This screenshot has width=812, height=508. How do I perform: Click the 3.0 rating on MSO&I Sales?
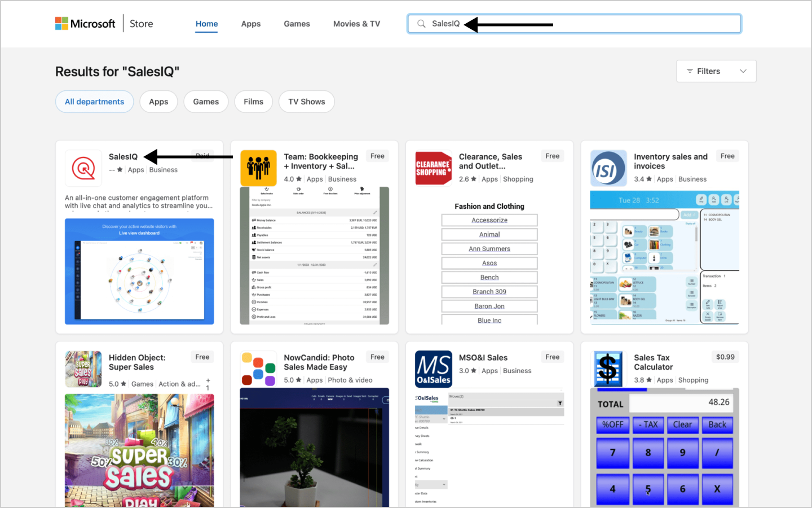468,371
